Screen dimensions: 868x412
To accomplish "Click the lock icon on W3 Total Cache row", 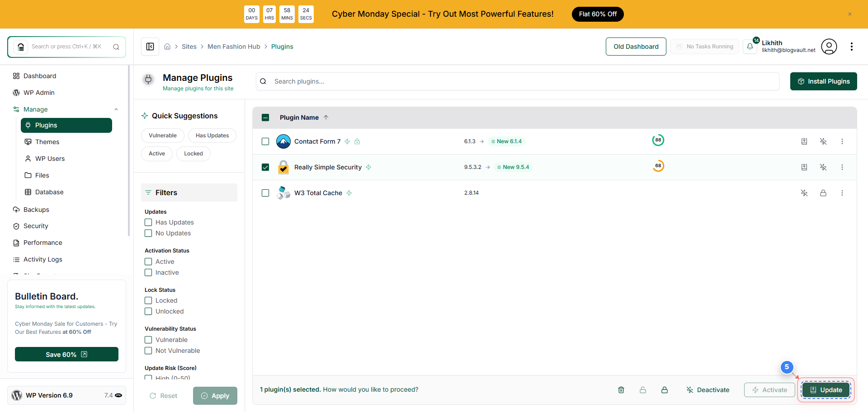I will click(x=823, y=193).
